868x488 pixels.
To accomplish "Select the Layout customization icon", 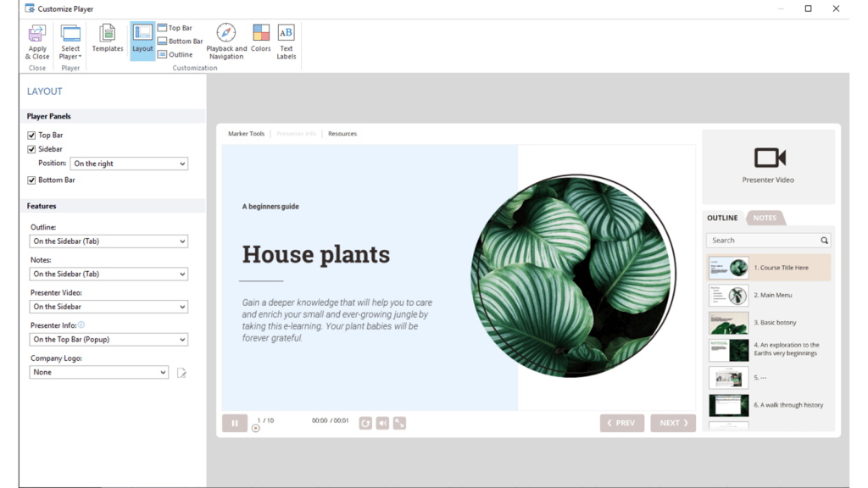I will (x=142, y=38).
